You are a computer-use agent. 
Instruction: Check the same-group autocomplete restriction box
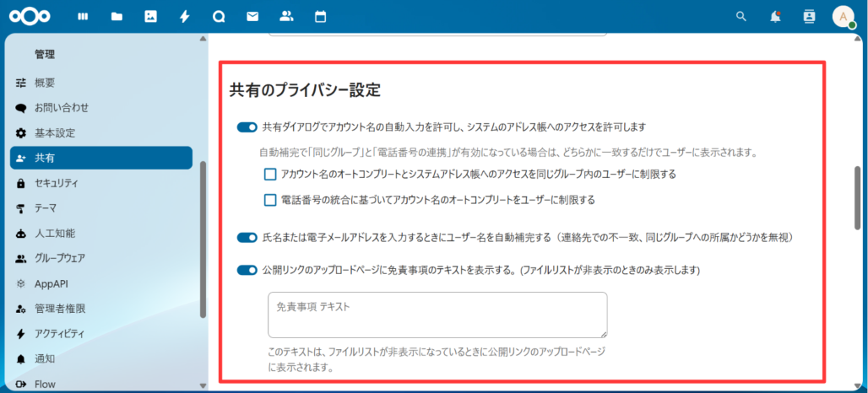[x=270, y=175]
